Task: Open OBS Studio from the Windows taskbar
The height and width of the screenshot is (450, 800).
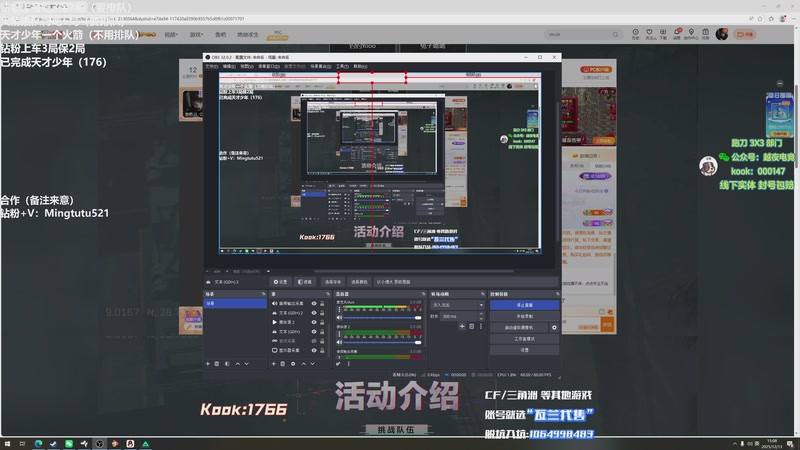Action: click(x=99, y=444)
